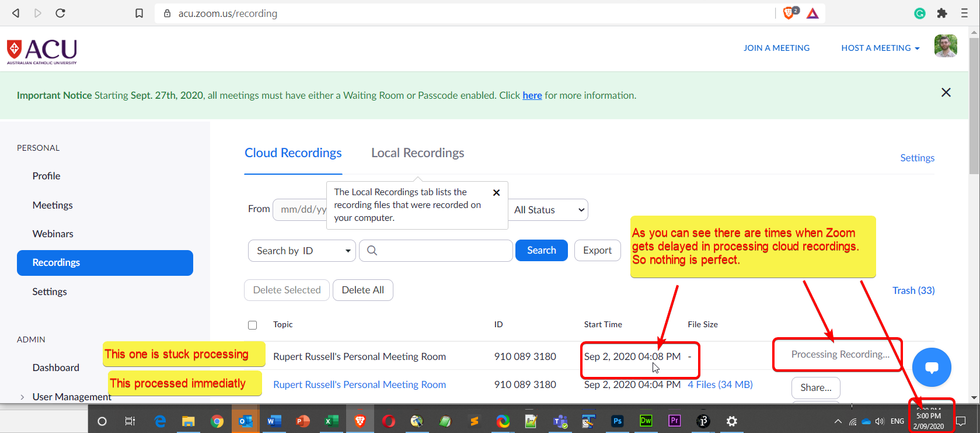
Task: Open Outlook from taskbar
Action: [x=246, y=421]
